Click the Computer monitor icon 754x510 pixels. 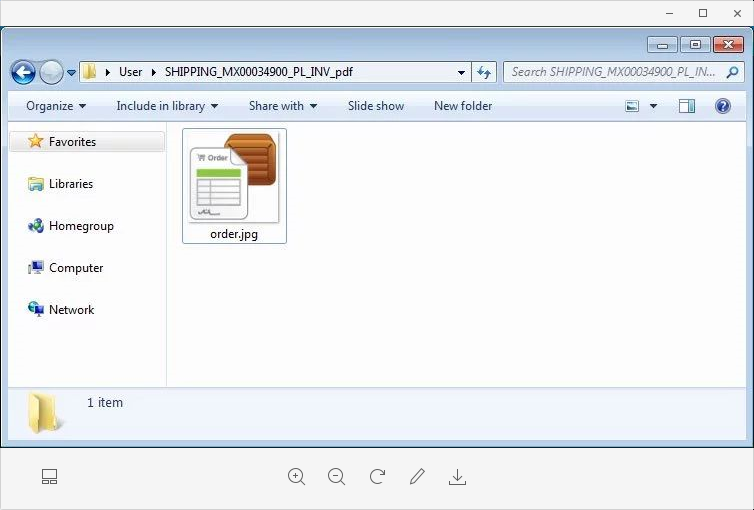36,267
